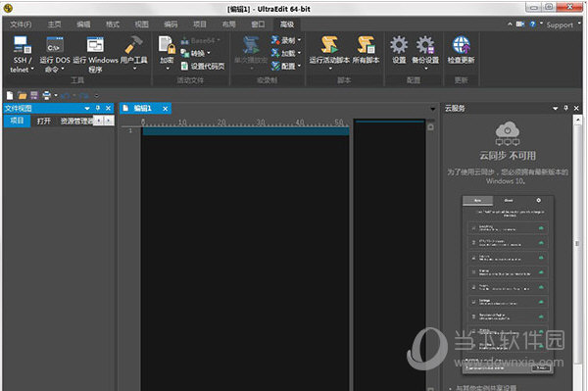Start macro recording with 录制
This screenshot has height=391, width=588.
coord(286,40)
